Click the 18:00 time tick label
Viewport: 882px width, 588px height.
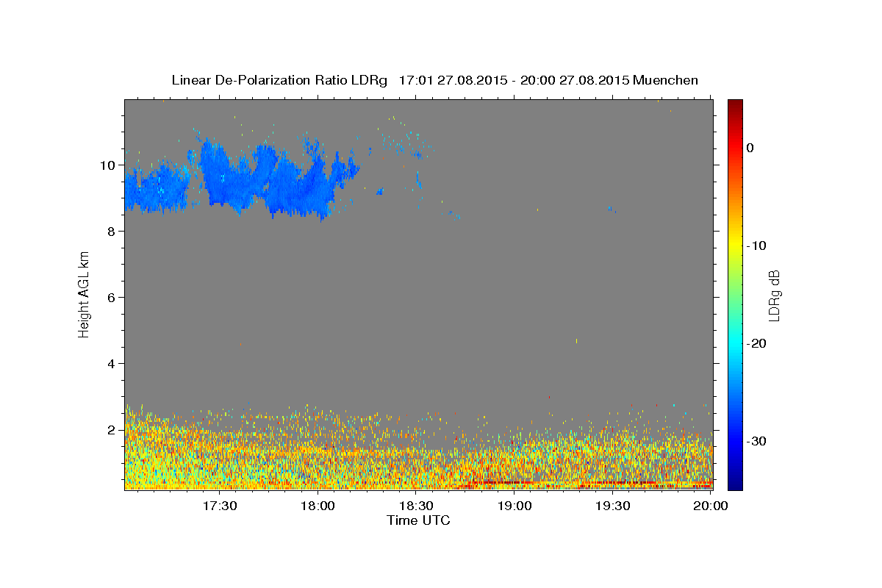coord(318,506)
